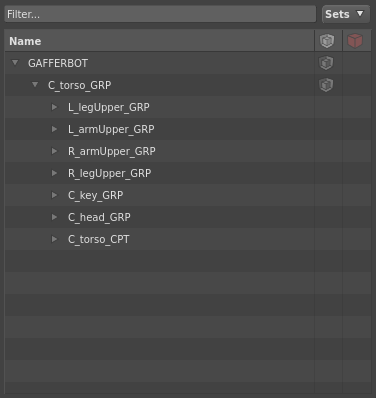Click the Filter text field
The image size is (376, 398).
(160, 14)
